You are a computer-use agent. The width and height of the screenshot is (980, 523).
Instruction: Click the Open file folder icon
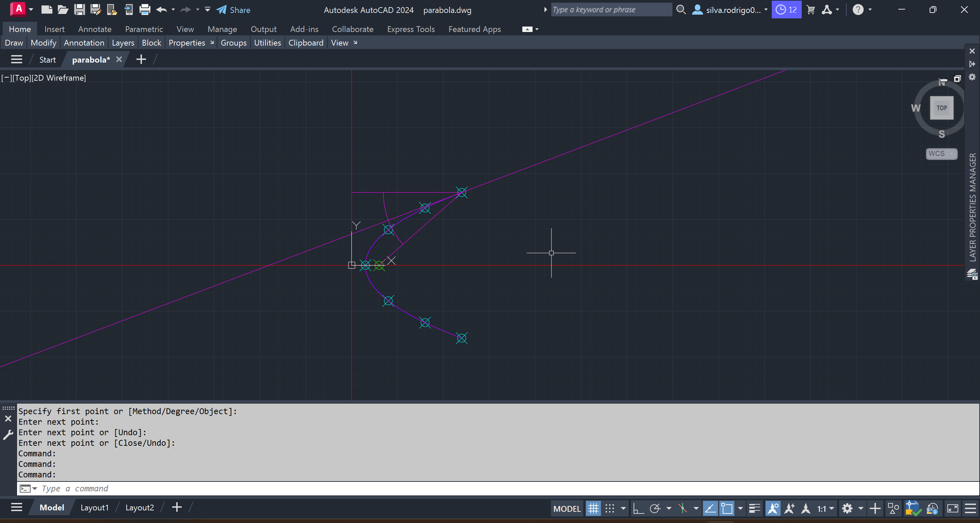click(x=63, y=10)
